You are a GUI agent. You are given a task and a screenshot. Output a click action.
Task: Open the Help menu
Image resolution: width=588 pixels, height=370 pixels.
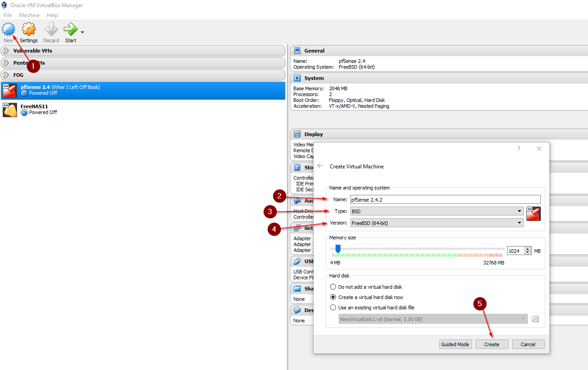[x=53, y=15]
